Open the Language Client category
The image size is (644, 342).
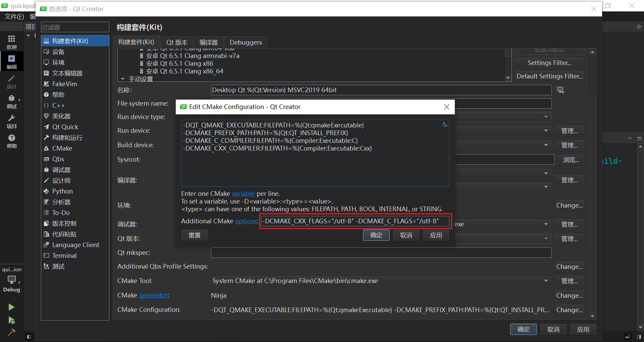pyautogui.click(x=75, y=245)
